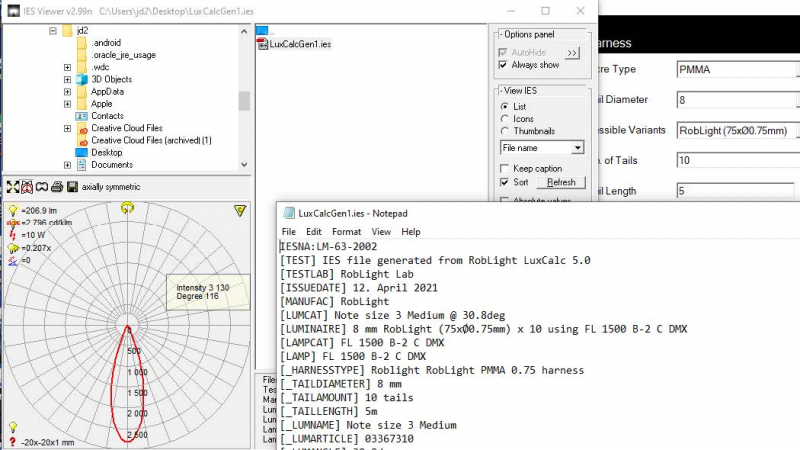Expand the .wdc folder node
The width and height of the screenshot is (800, 450).
tap(67, 67)
